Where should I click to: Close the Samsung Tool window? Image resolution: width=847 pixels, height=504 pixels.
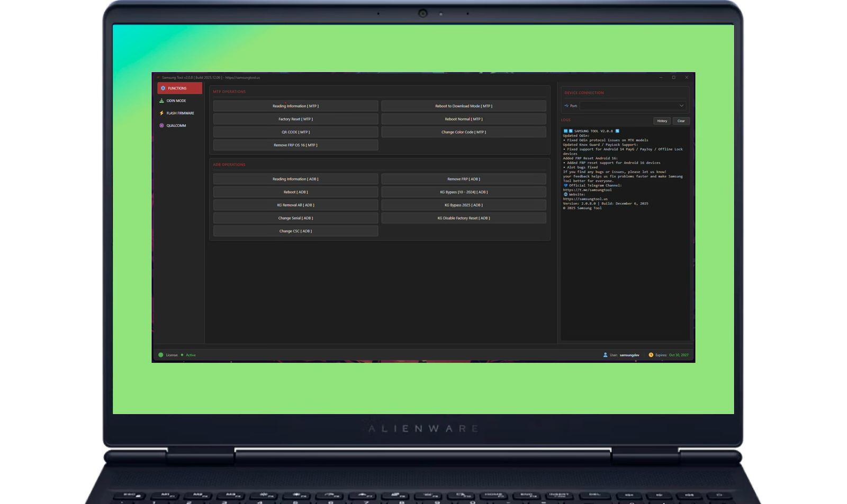tap(687, 78)
